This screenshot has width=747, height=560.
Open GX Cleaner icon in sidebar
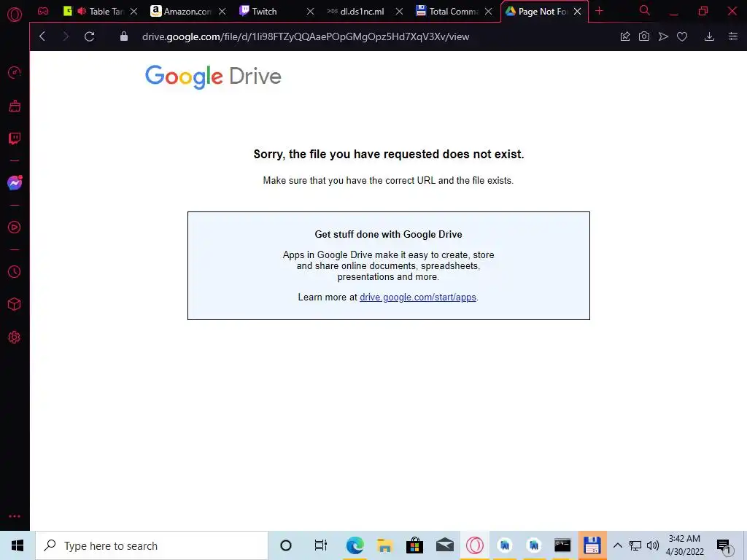tap(15, 106)
